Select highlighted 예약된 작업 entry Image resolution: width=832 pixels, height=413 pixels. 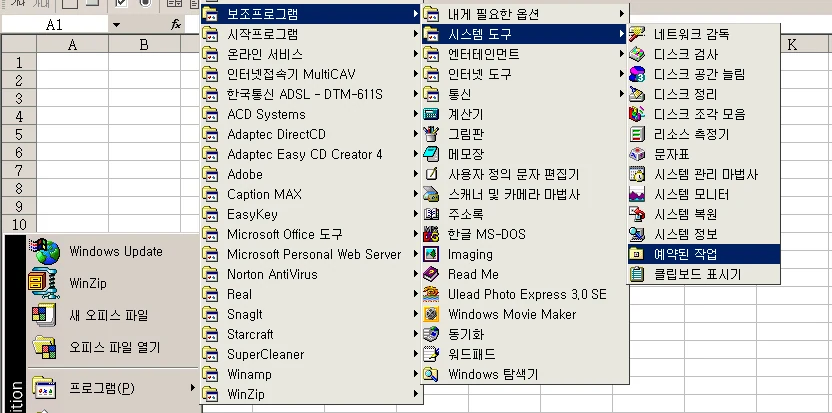pos(704,254)
